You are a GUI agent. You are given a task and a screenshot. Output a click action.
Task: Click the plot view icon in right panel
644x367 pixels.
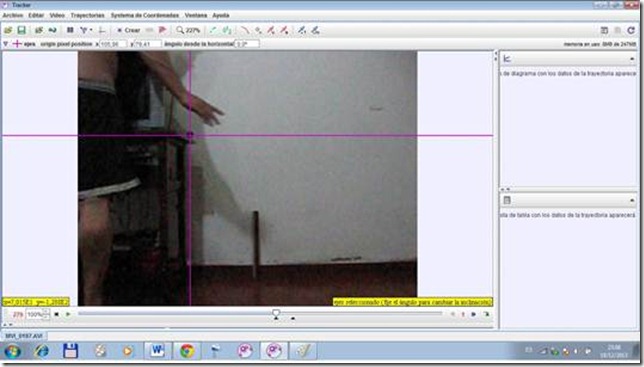[507, 59]
